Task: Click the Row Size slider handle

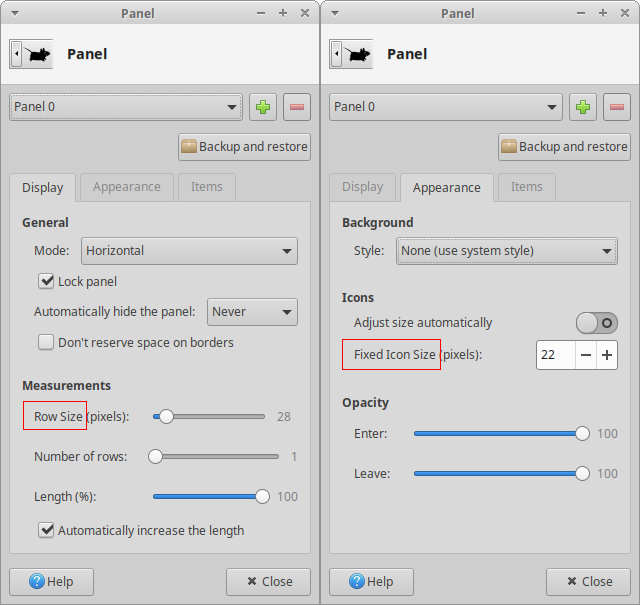Action: (166, 417)
